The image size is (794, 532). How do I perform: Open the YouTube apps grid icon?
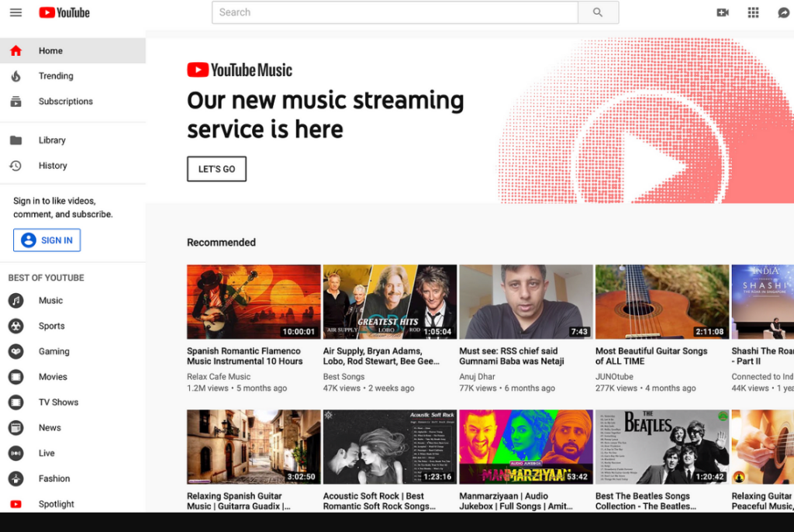point(754,12)
